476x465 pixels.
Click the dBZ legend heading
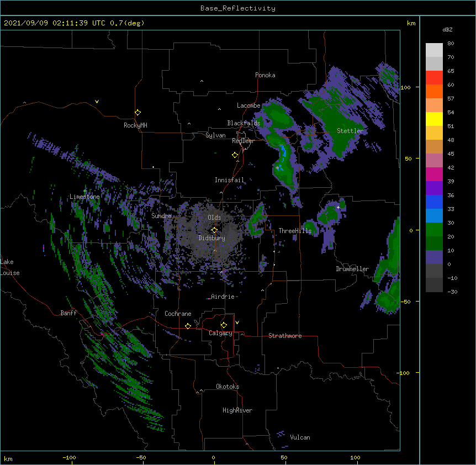447,30
